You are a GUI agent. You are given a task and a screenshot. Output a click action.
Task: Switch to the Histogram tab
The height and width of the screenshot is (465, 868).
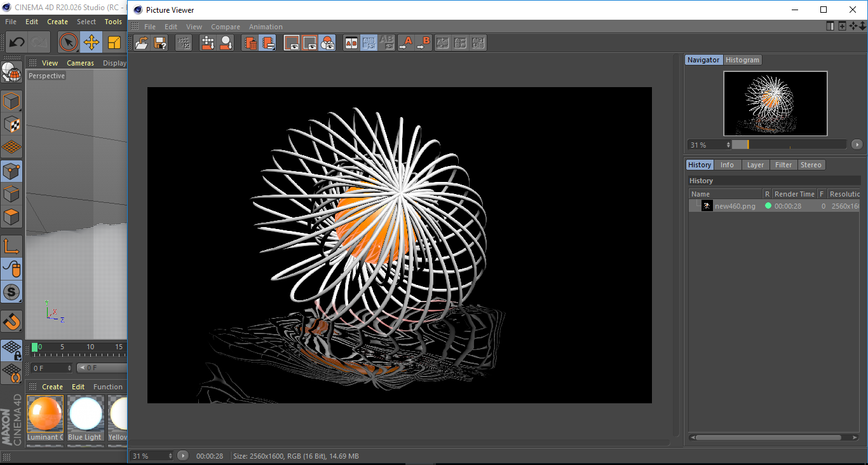[x=742, y=60]
